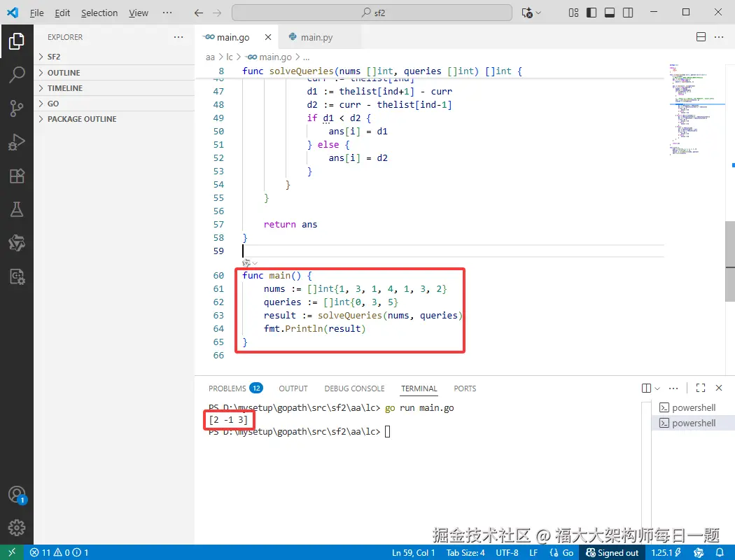Screen dimensions: 735x560
Task: Click the main.go breadcrumb segment
Action: tap(269, 57)
